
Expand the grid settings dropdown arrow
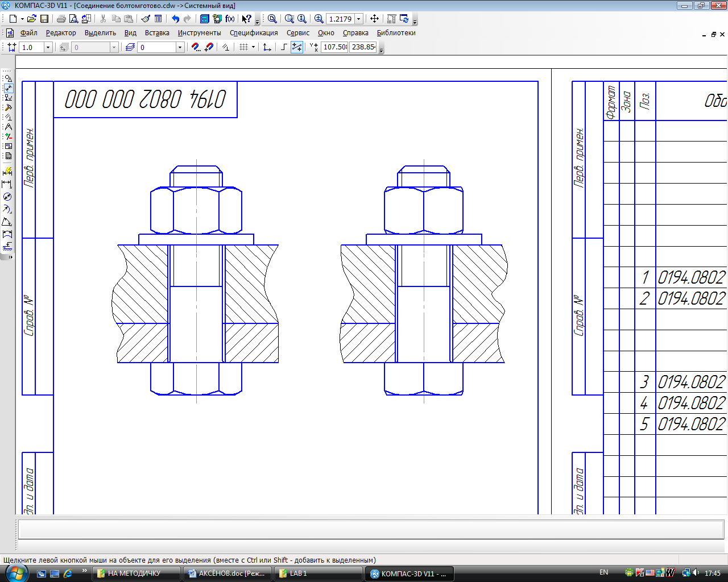pyautogui.click(x=253, y=47)
